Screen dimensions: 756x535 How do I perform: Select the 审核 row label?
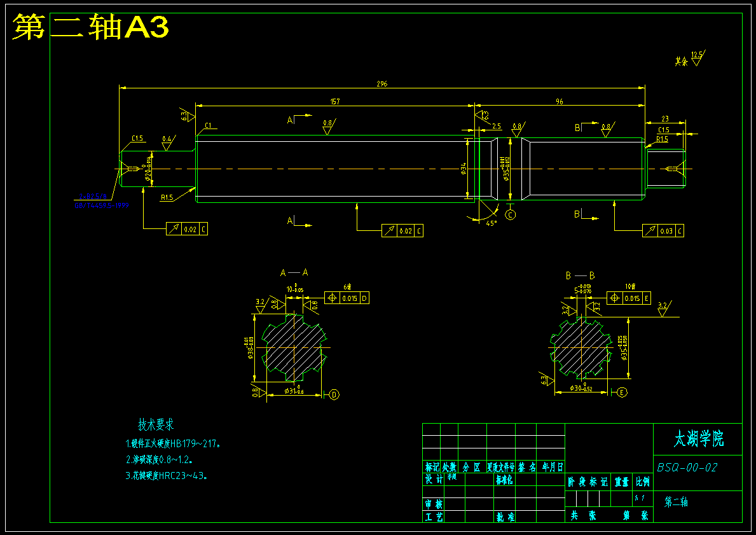[x=434, y=504]
